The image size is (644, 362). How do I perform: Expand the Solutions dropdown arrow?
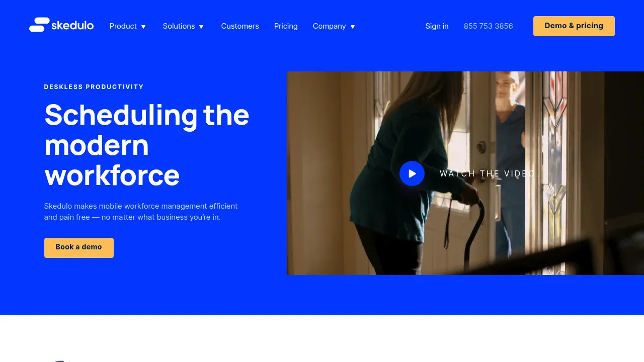click(x=201, y=27)
